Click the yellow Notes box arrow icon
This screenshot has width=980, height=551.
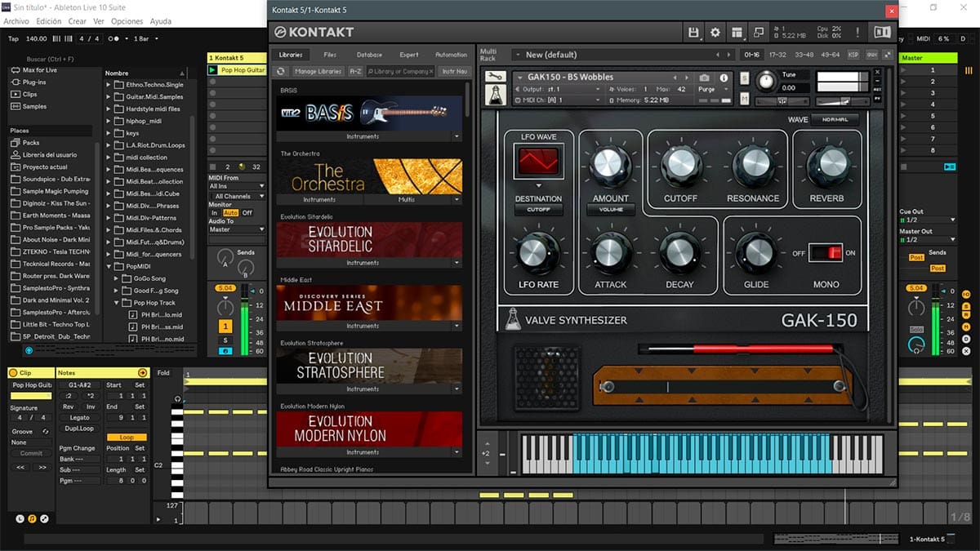pyautogui.click(x=142, y=372)
